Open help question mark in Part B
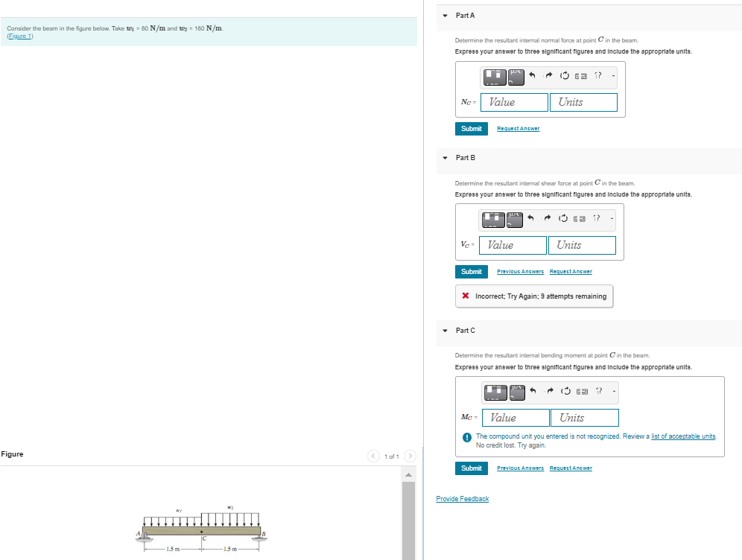 click(x=597, y=218)
